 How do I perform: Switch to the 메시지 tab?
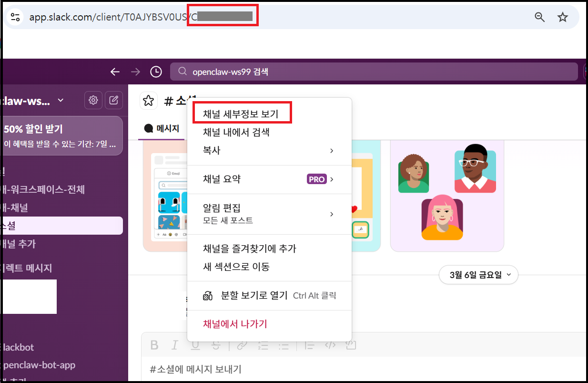[162, 128]
